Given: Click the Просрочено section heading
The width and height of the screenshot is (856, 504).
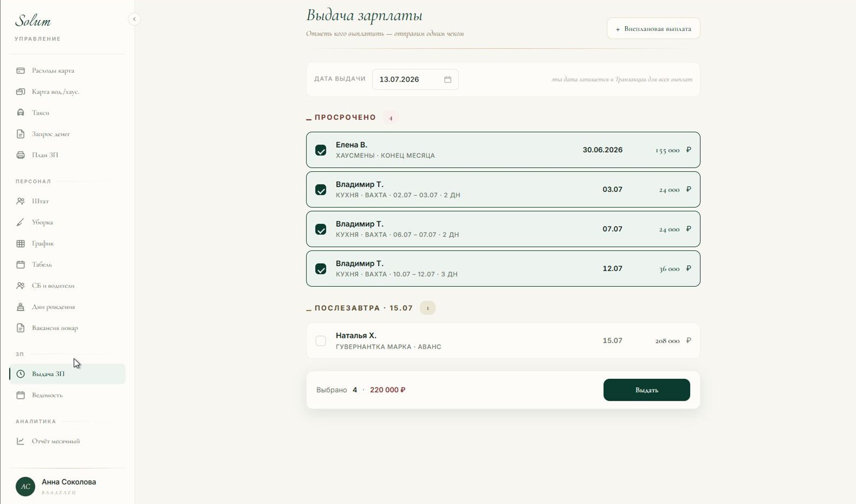Looking at the screenshot, I should pos(345,117).
